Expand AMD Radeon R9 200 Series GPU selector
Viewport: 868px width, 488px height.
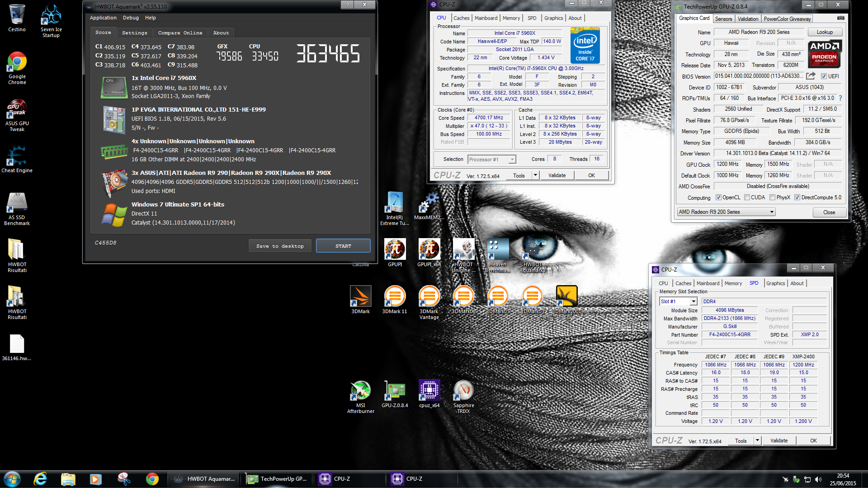point(726,212)
